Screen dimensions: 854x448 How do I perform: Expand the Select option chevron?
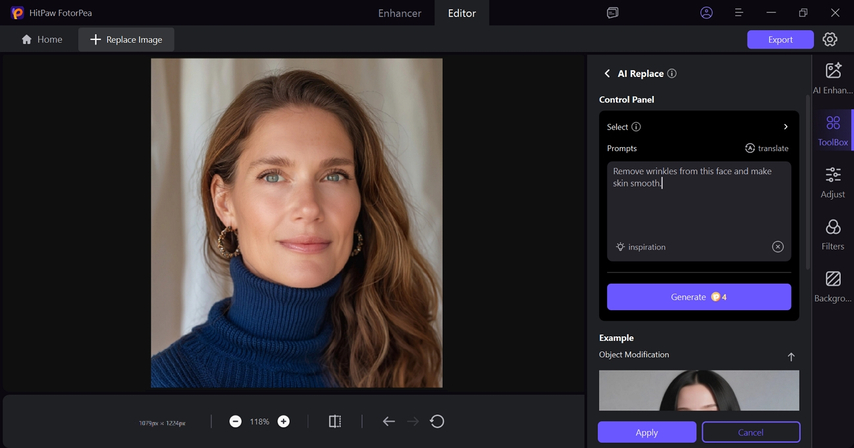[785, 127]
